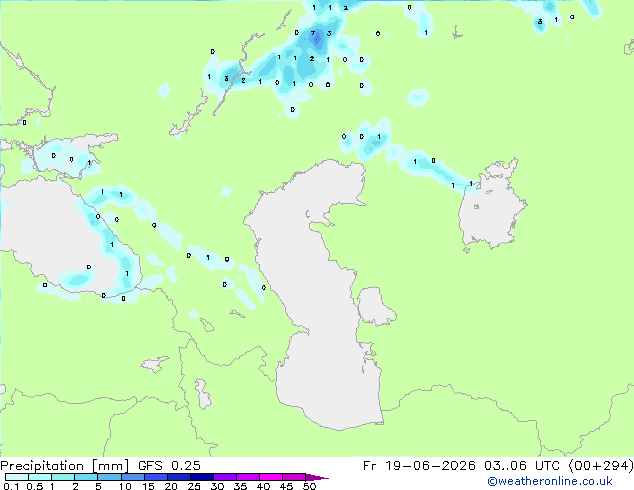
Task: Click the 'Precipitation [mm]' title text
Action: tap(65, 466)
